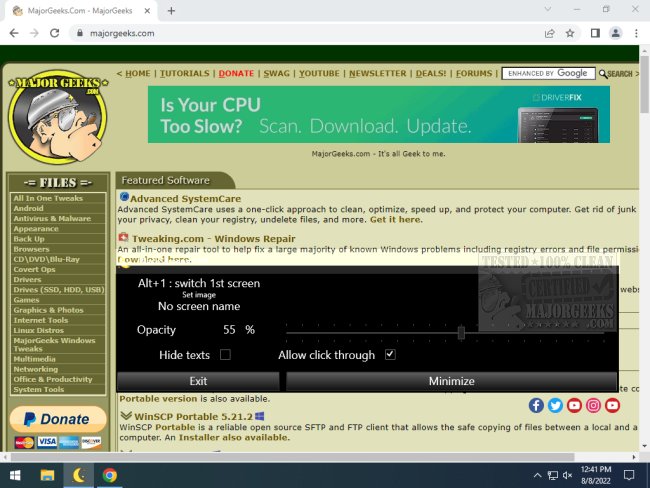
Task: Click the network tray icon
Action: click(553, 475)
